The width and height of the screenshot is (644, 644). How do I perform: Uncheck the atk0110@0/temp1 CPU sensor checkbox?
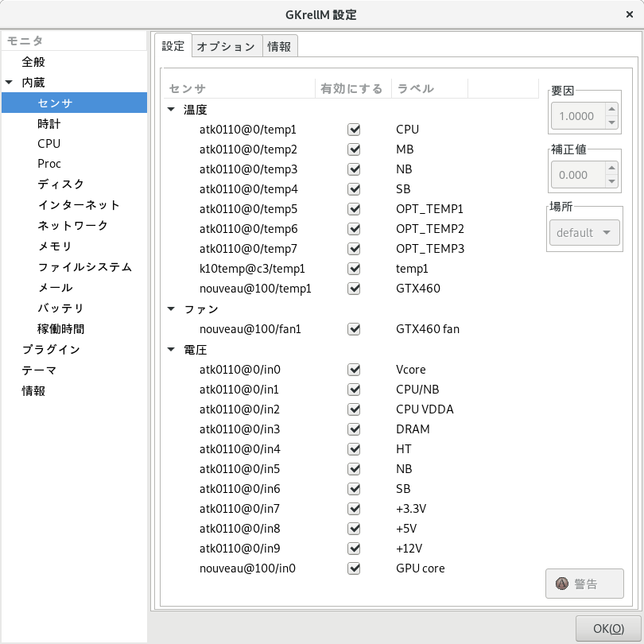click(355, 129)
